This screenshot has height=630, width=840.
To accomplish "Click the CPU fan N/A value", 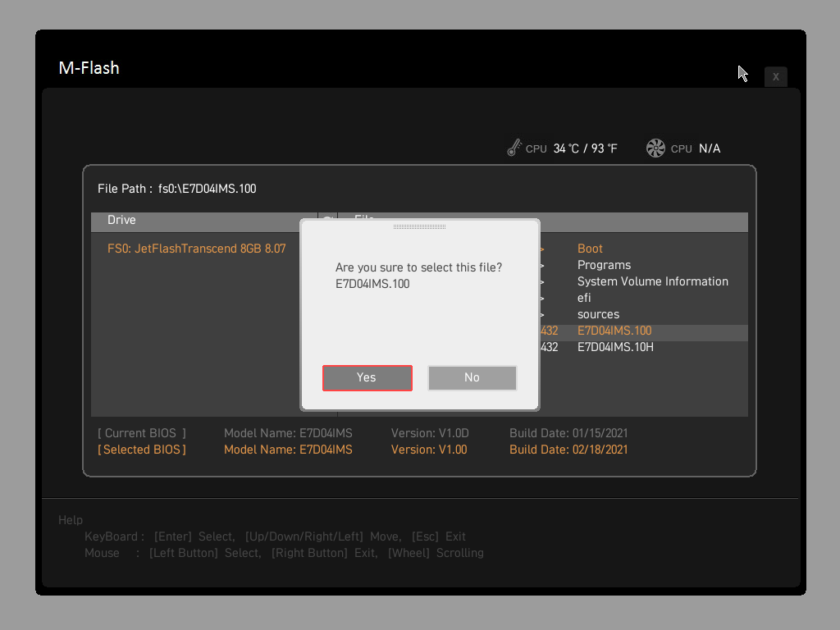I will click(x=710, y=148).
